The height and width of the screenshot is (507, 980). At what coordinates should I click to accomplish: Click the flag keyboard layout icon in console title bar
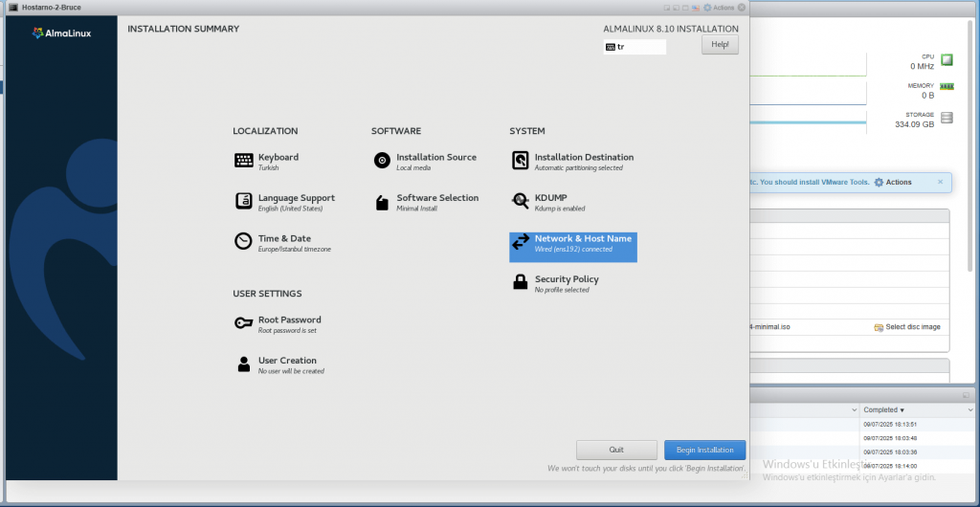pos(695,8)
